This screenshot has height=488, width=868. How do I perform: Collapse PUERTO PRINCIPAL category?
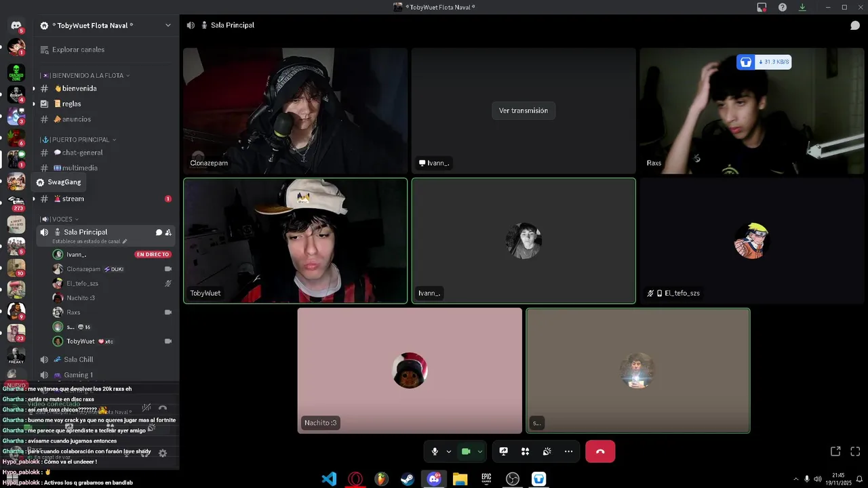(79, 140)
